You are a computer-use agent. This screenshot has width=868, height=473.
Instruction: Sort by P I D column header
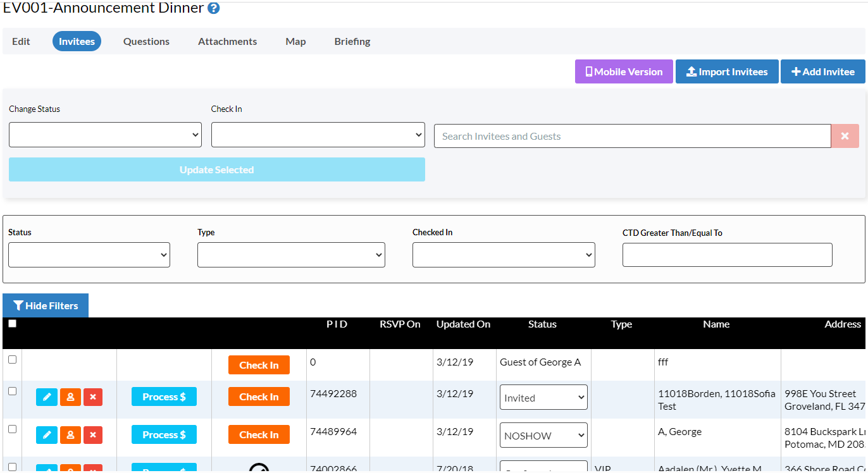[x=337, y=324]
